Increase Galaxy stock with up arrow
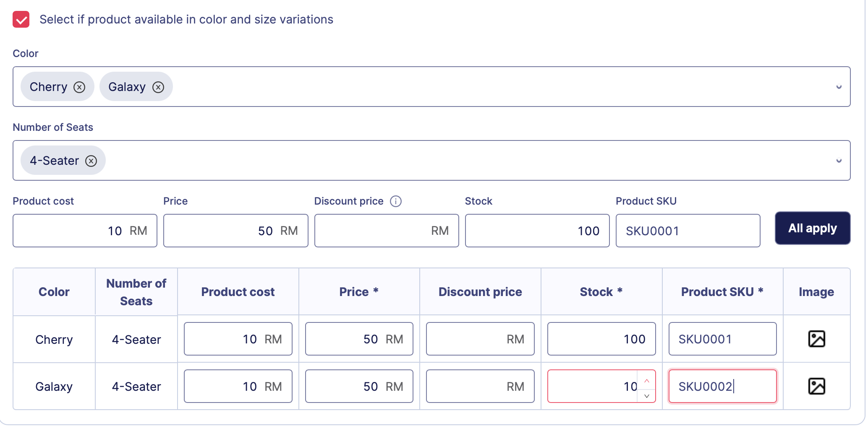Screen dimensions: 868x426 coord(647,380)
